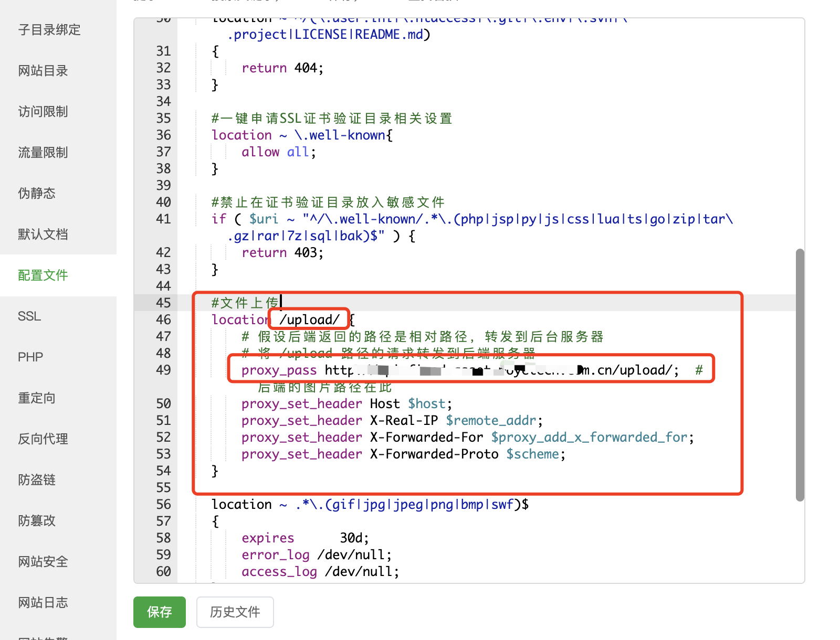
Task: Click the 禁止在证书验证目录 comment line 40
Action: (x=328, y=202)
